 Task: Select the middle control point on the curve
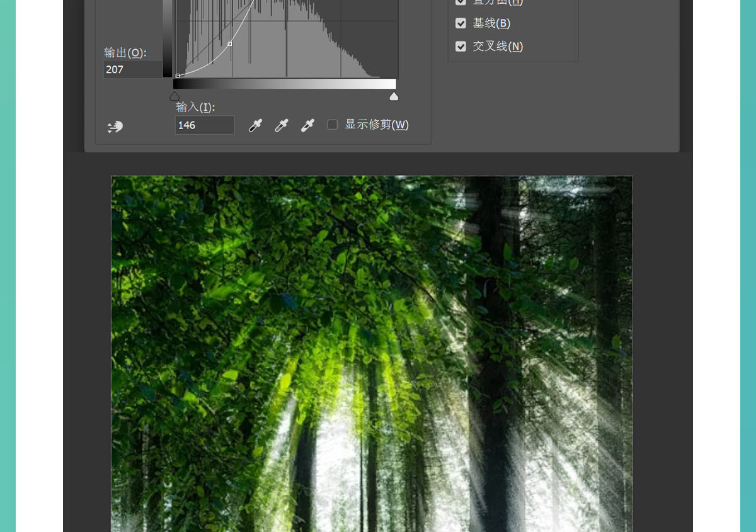pos(230,44)
